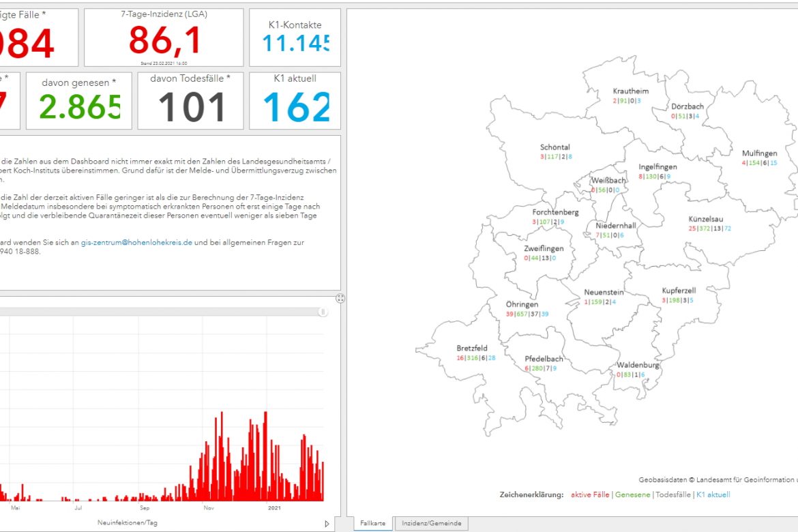Click the red 'aktive Fälle' legend text

(x=590, y=494)
